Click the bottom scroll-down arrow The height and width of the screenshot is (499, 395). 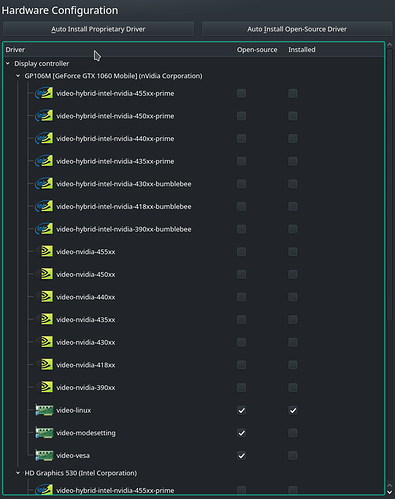(390, 493)
